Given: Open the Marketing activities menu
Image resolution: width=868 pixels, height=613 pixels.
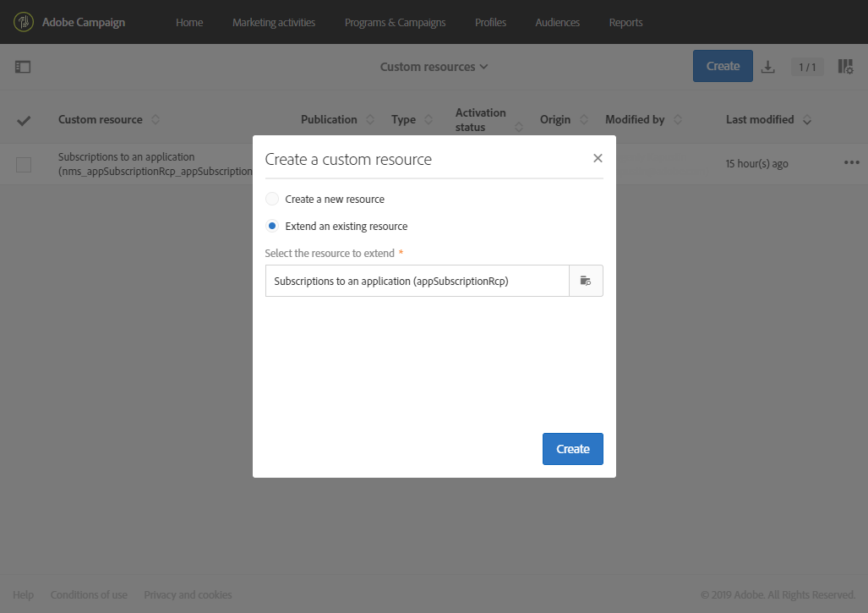Looking at the screenshot, I should [274, 23].
